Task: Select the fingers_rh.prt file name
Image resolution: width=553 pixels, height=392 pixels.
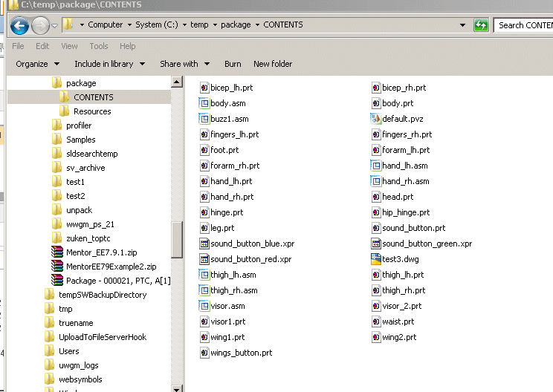Action: (407, 134)
